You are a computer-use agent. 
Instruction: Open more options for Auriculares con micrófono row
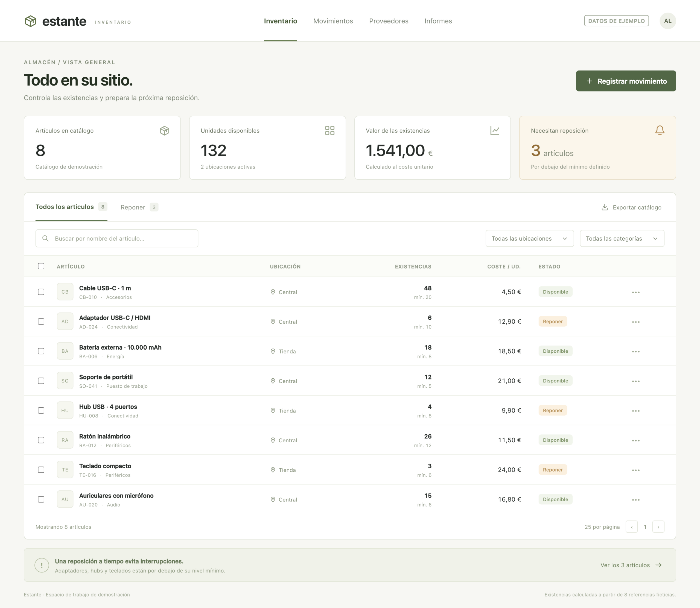[x=636, y=500]
